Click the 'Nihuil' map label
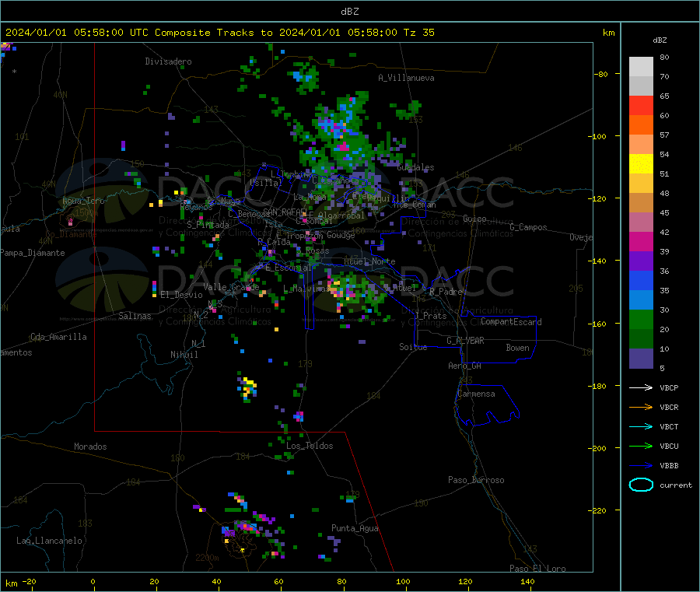 pos(184,355)
